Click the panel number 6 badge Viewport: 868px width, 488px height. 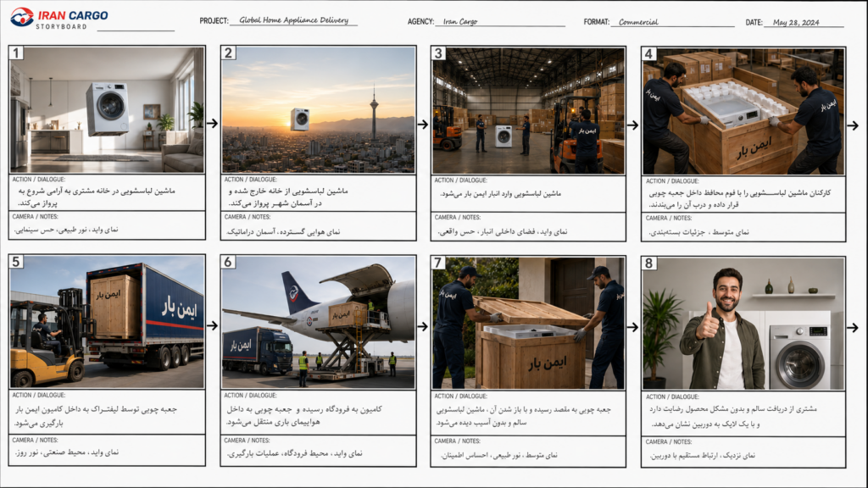click(228, 263)
